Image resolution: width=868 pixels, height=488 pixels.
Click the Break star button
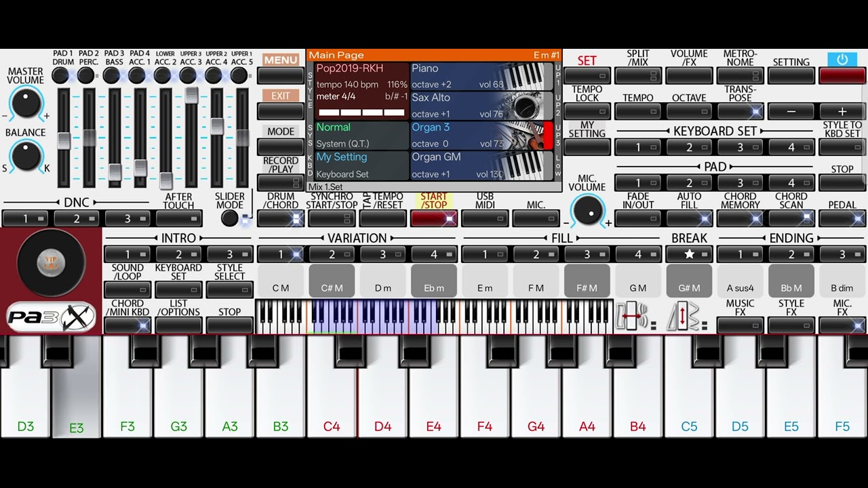pos(689,254)
